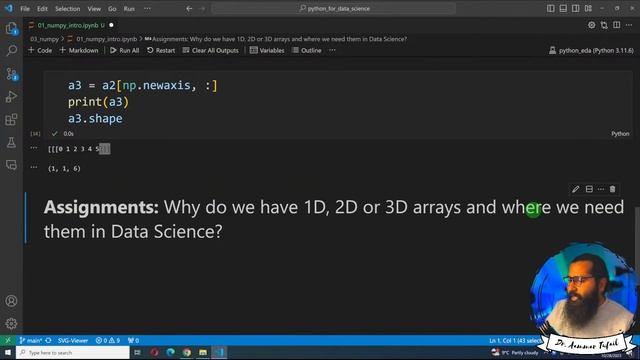The image size is (640, 360).
Task: Synchronize changes icon in status bar
Action: [x=49, y=340]
